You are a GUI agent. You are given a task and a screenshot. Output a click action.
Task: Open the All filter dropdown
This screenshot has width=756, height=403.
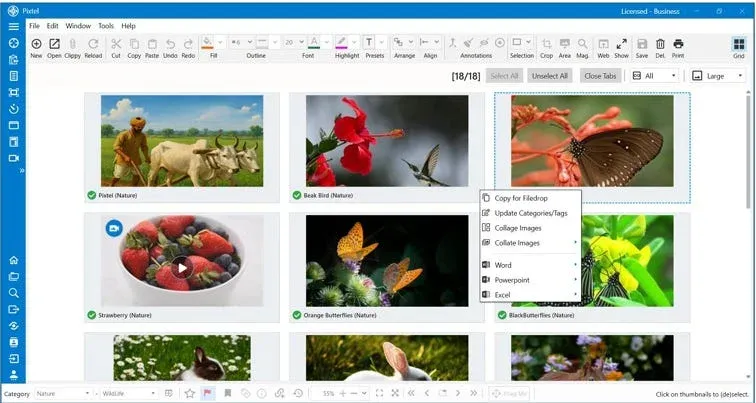click(655, 76)
